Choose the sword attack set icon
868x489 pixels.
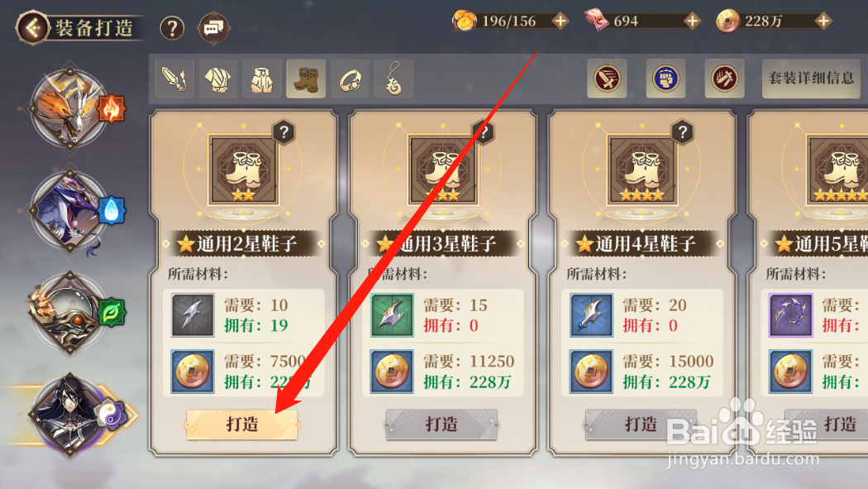608,78
